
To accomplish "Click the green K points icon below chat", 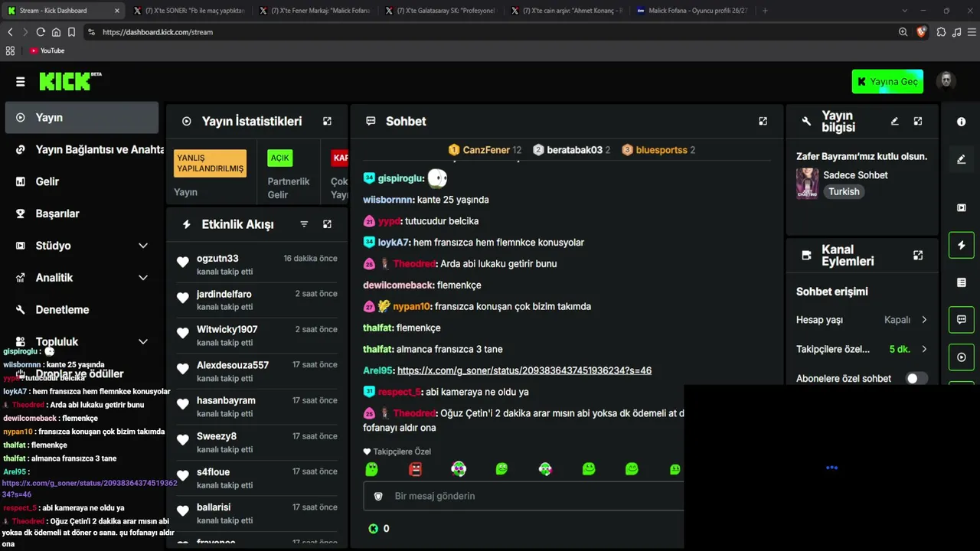I will click(373, 529).
